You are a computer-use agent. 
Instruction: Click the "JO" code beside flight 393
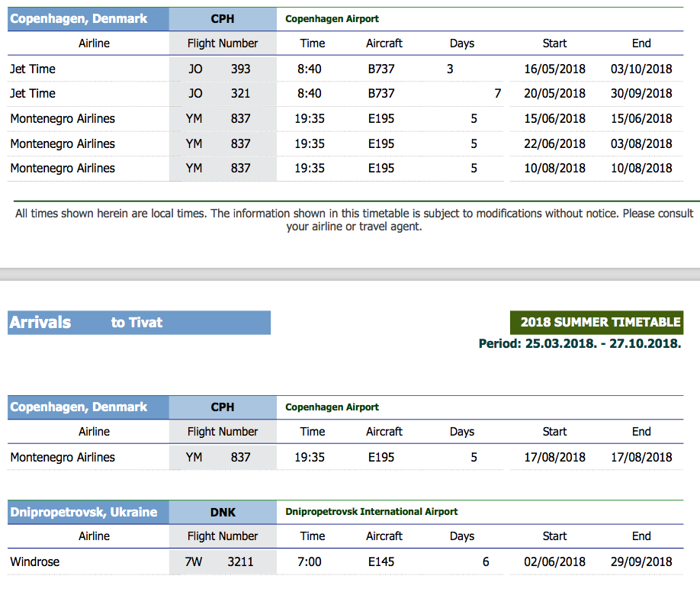195,69
